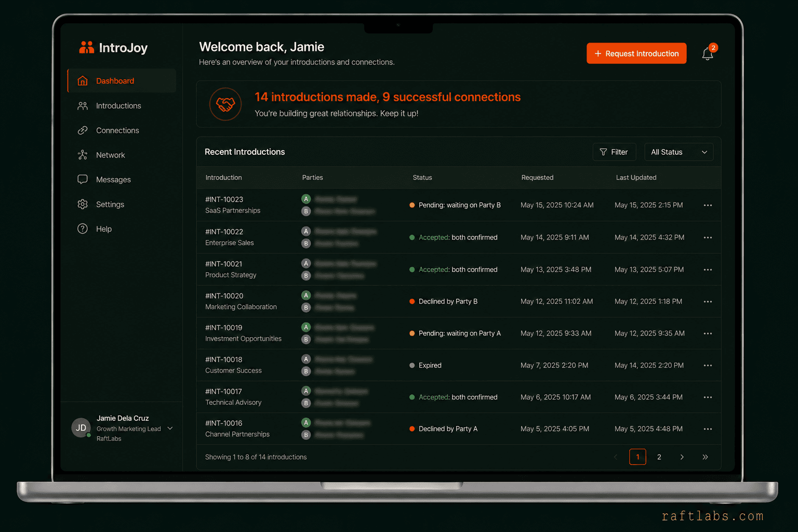Open the Dashboard menu item

pos(122,81)
